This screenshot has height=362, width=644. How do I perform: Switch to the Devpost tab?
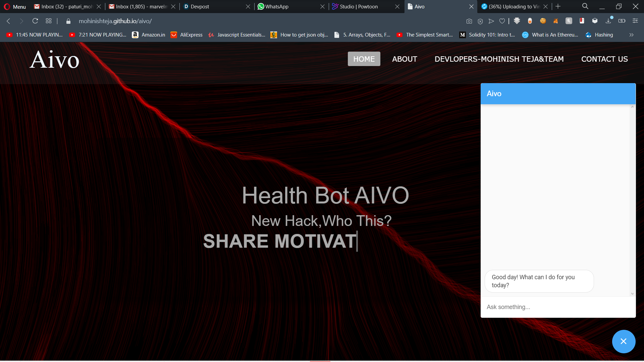click(200, 7)
